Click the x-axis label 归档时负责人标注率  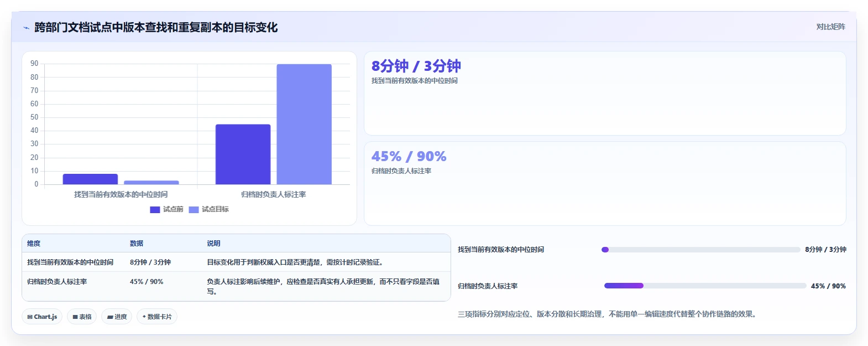(x=274, y=194)
